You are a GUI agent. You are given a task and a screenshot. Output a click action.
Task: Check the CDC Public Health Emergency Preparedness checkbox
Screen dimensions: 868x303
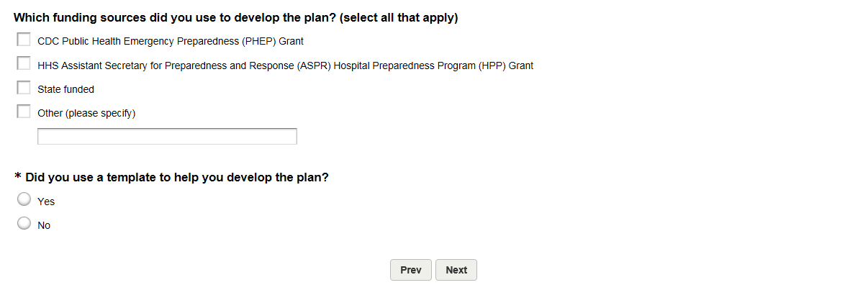24,40
